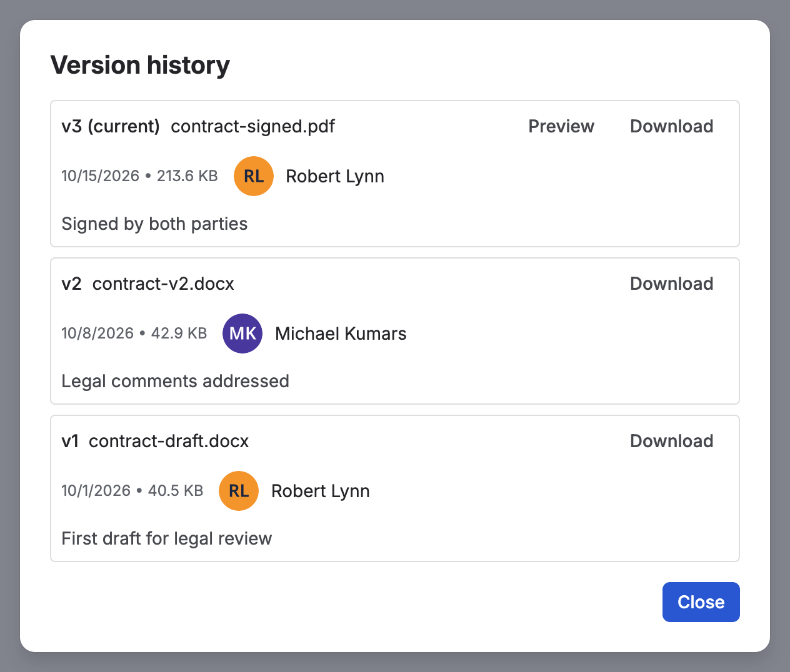Download v3 contract-signed.pdf
Screen dimensions: 790x672
[x=671, y=126]
